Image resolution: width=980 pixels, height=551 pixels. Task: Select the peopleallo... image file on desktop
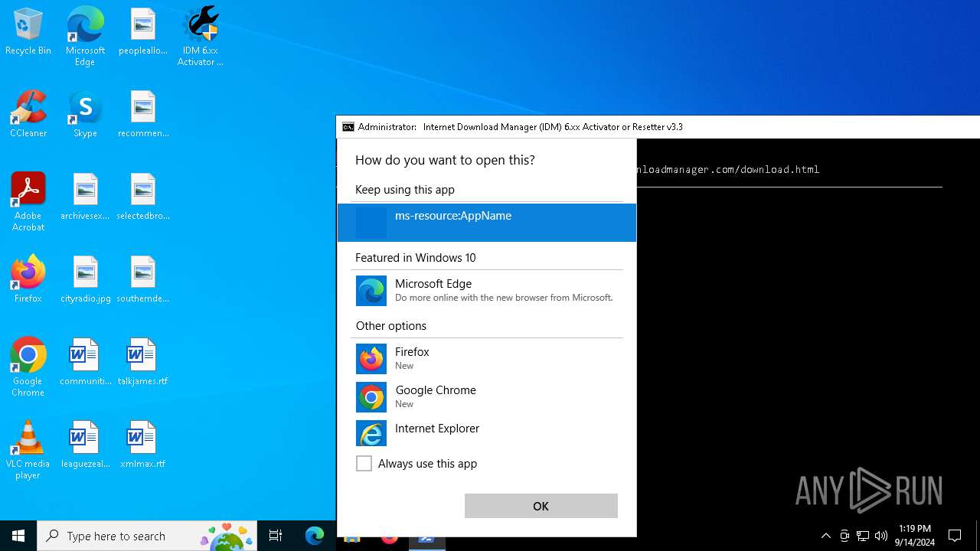[x=143, y=32]
